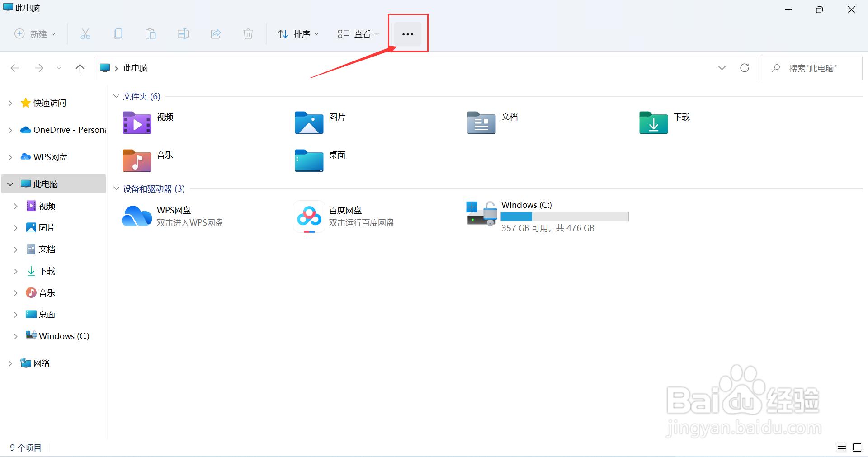Expand sidebar 视频 node chevron
868x457 pixels.
coord(15,206)
